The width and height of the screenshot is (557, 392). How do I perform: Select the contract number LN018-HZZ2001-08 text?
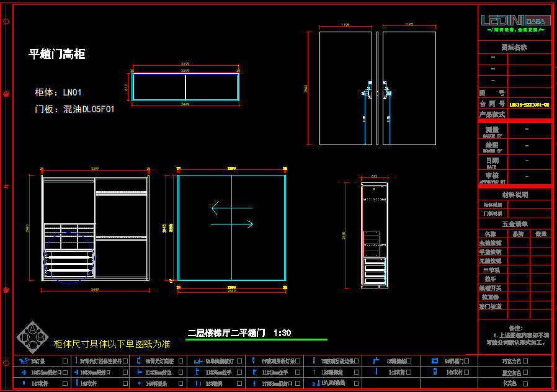[529, 105]
